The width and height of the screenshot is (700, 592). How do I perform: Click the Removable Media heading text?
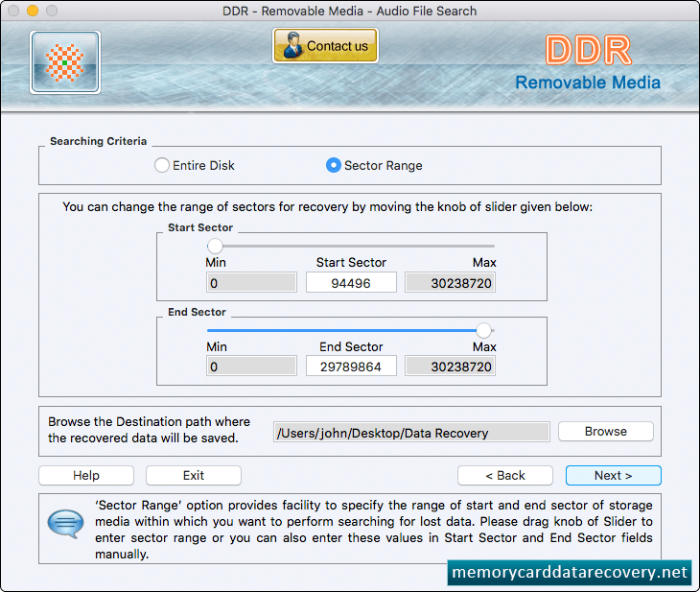(588, 83)
